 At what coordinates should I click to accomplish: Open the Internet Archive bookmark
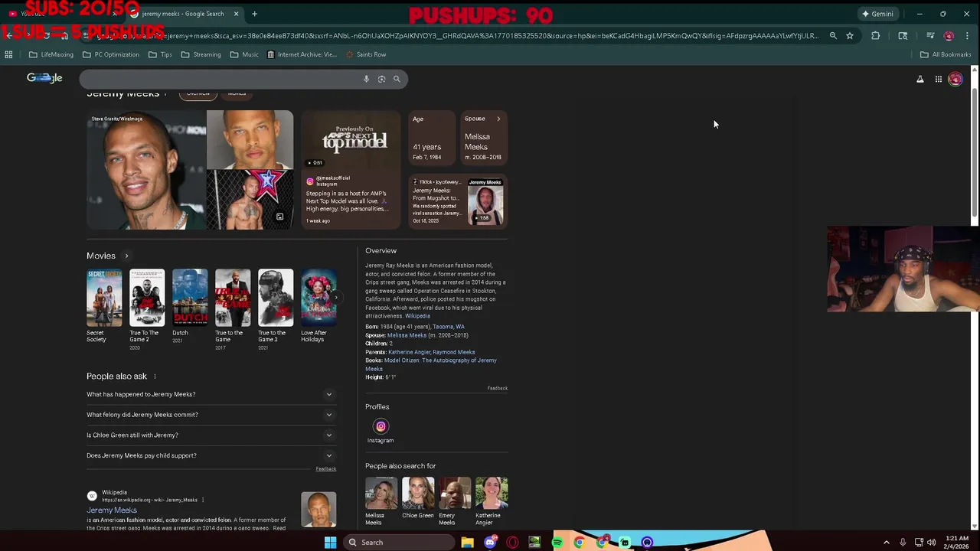pyautogui.click(x=302, y=54)
